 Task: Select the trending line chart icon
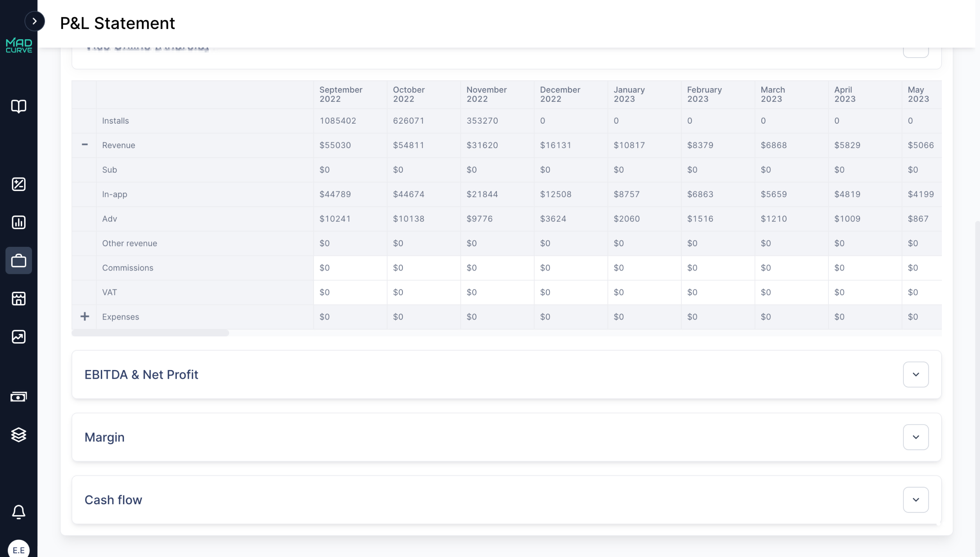point(19,337)
